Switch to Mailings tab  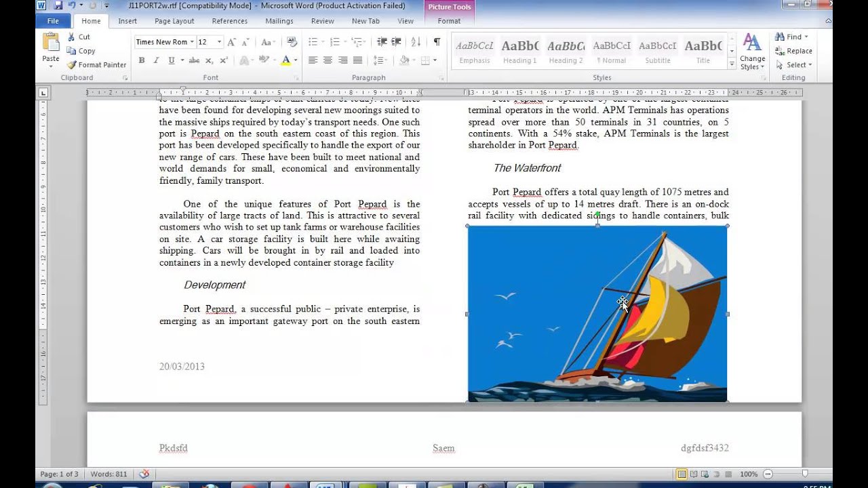[279, 21]
